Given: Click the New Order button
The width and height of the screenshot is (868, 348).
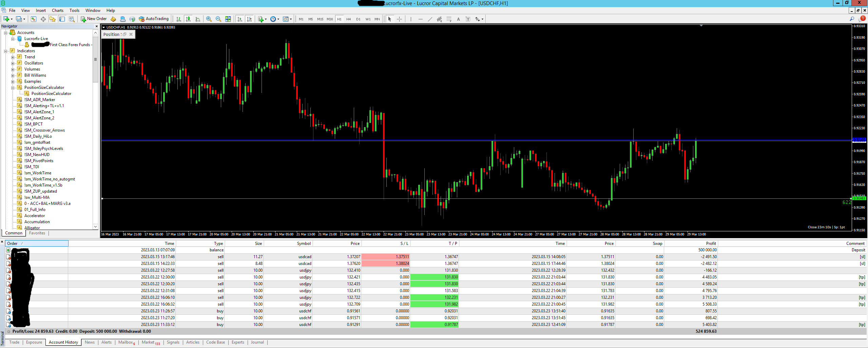Looking at the screenshot, I should click(x=94, y=19).
